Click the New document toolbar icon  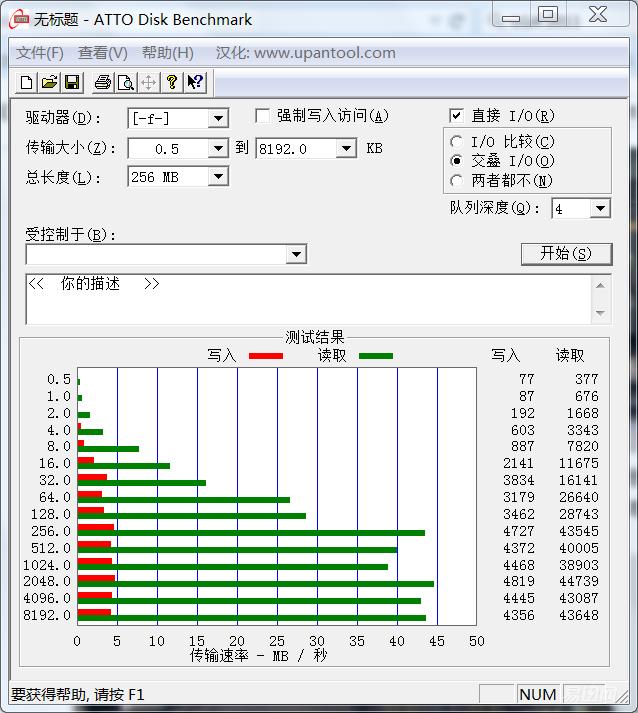click(26, 82)
